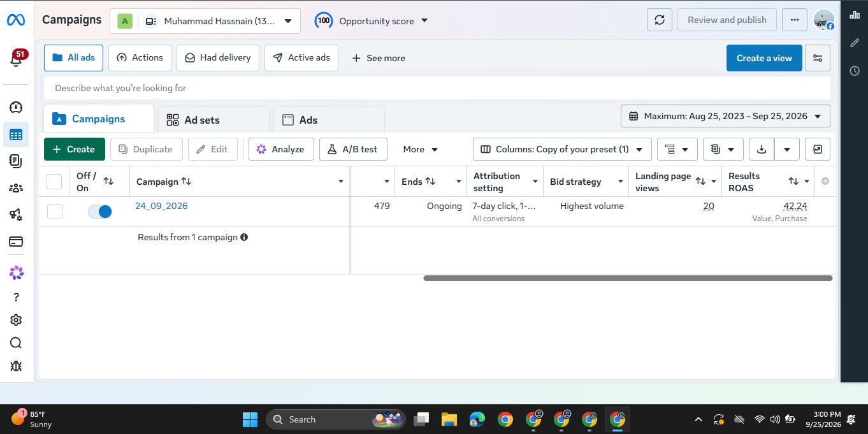Sort by Landing page views arrows
This screenshot has height=434, width=868.
[x=700, y=182]
